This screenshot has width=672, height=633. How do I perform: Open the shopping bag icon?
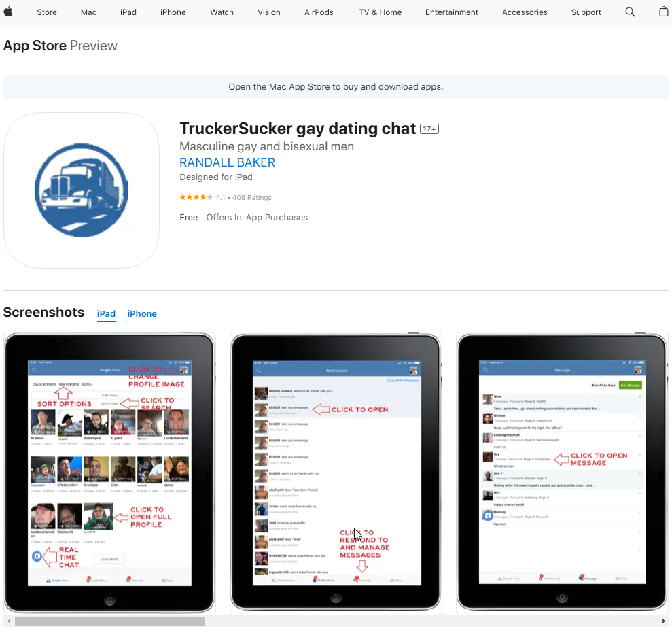coord(663,12)
